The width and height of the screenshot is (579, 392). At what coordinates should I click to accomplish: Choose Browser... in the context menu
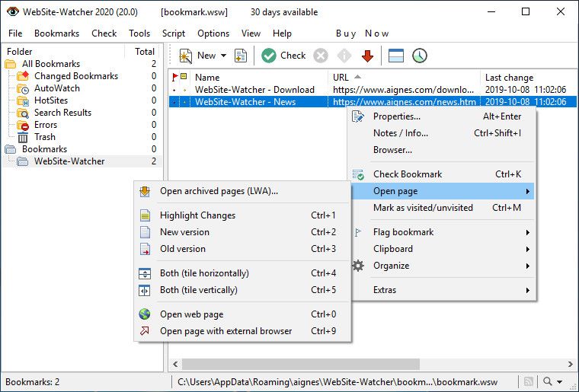point(443,150)
